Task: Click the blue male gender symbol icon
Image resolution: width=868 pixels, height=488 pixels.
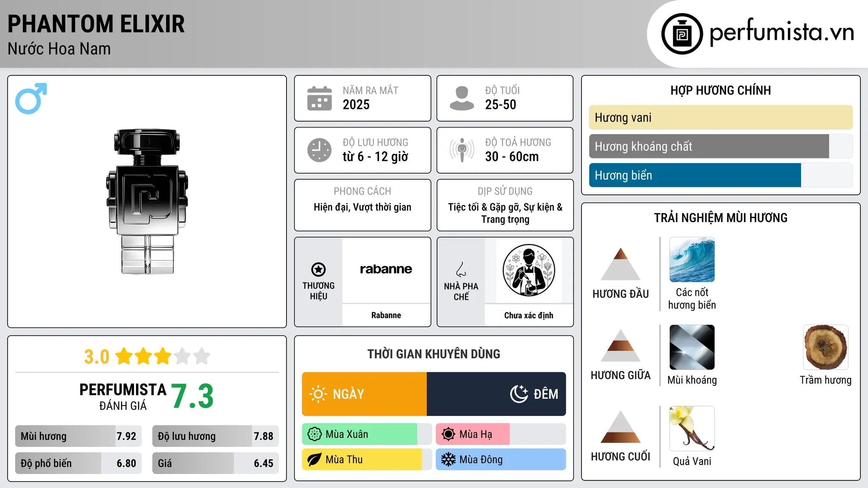Action: (x=31, y=98)
